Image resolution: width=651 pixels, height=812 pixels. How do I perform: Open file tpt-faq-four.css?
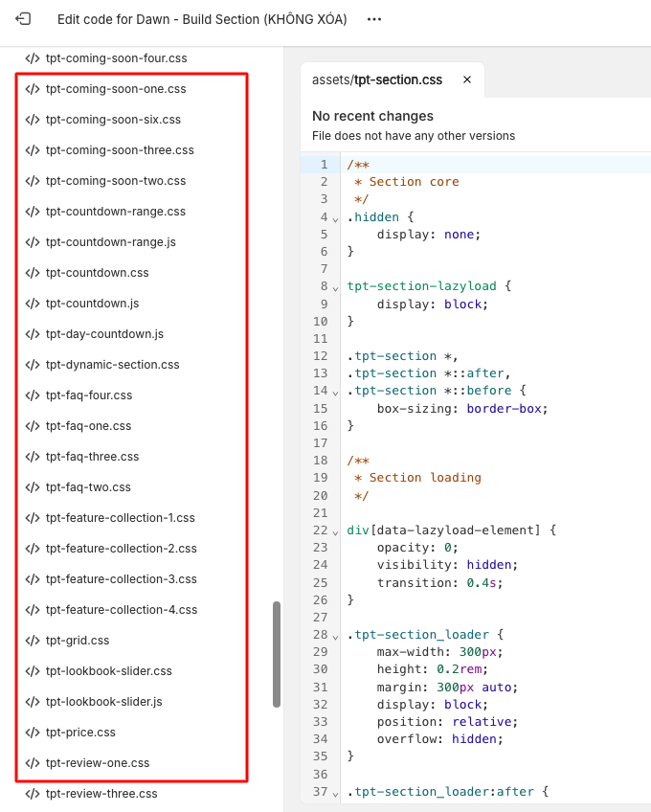click(89, 395)
